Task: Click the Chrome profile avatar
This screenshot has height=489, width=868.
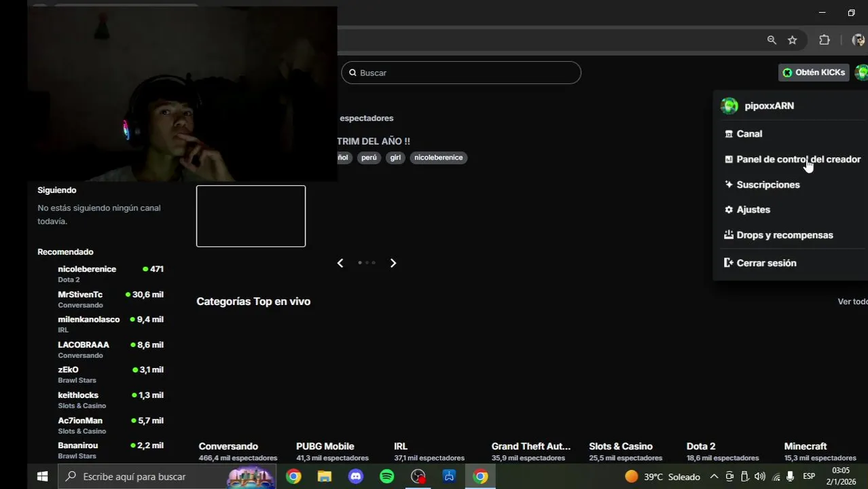Action: point(858,40)
